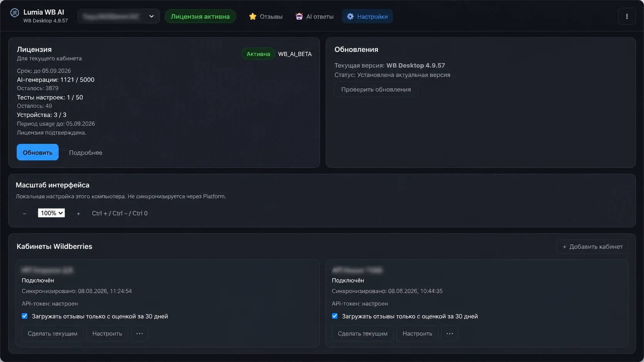Click the "Осталось: 3879" text

point(38,88)
